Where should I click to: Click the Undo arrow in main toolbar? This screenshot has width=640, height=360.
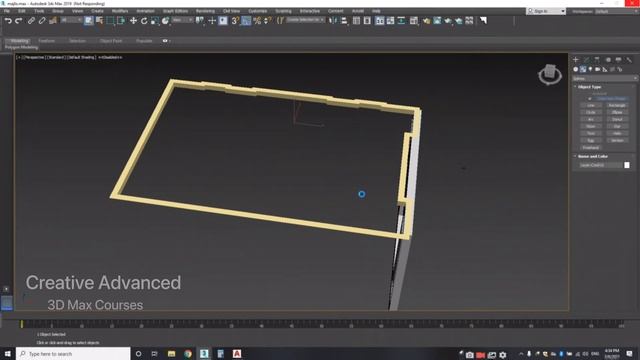click(x=8, y=21)
